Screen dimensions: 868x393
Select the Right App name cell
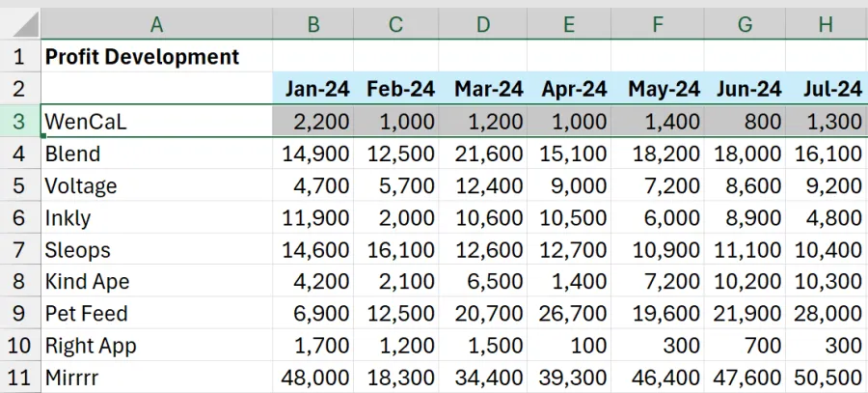pos(156,346)
